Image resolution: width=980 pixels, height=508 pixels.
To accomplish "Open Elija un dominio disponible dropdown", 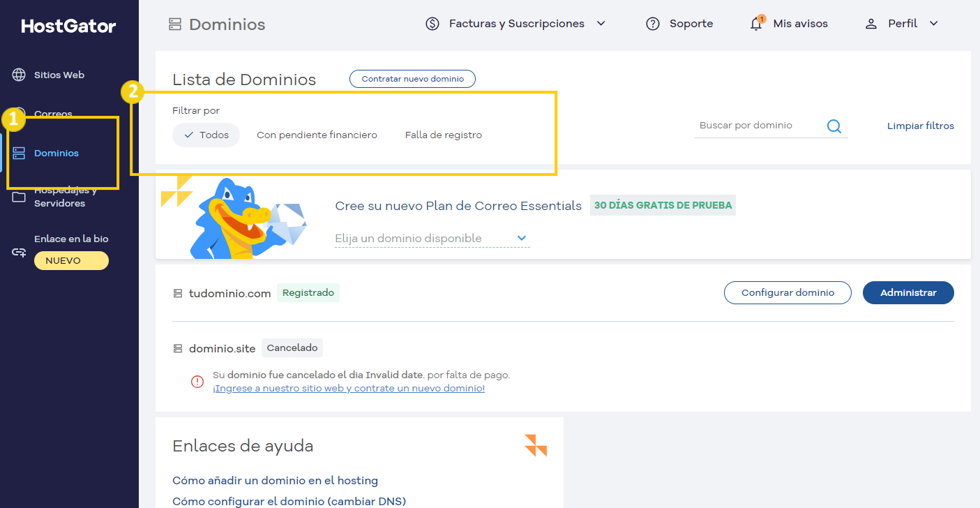I will (432, 239).
